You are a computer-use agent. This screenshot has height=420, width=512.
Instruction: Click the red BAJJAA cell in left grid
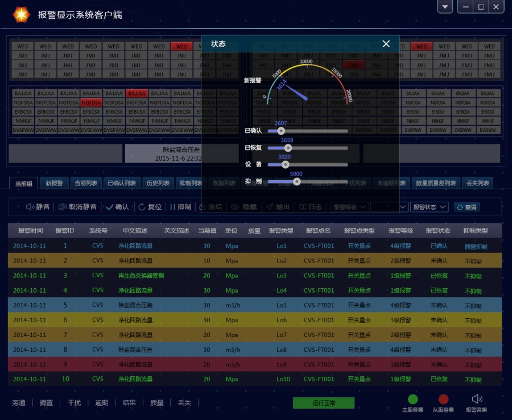click(137, 93)
